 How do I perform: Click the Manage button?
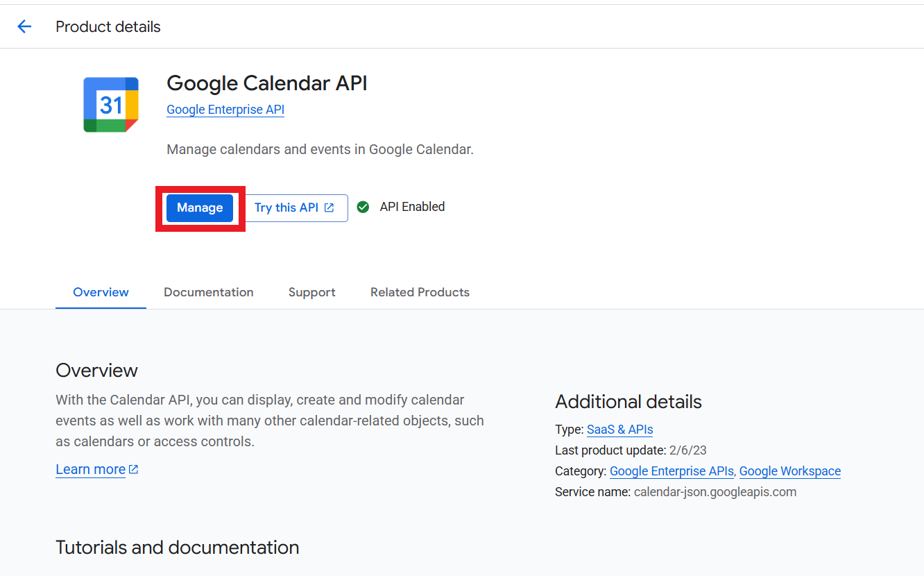[x=200, y=207]
